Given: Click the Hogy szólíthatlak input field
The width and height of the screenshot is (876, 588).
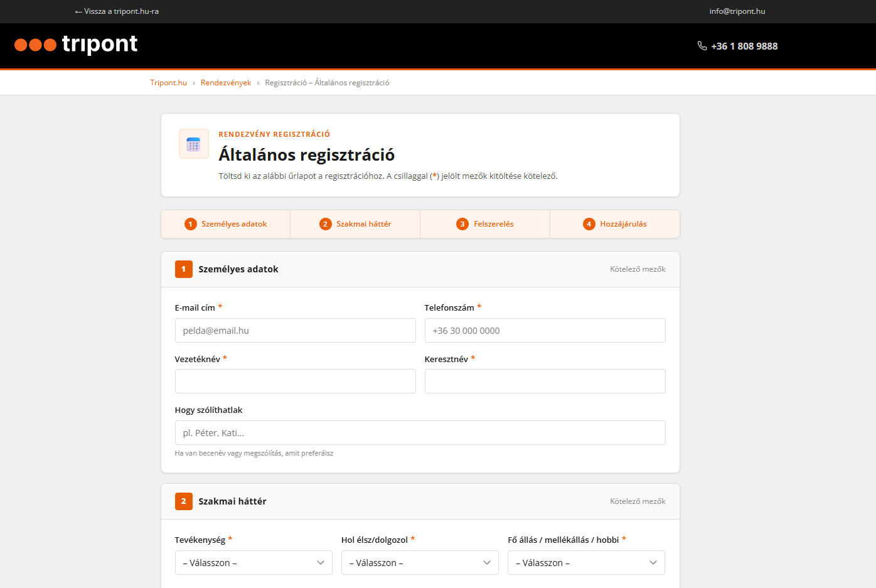Looking at the screenshot, I should click(420, 433).
